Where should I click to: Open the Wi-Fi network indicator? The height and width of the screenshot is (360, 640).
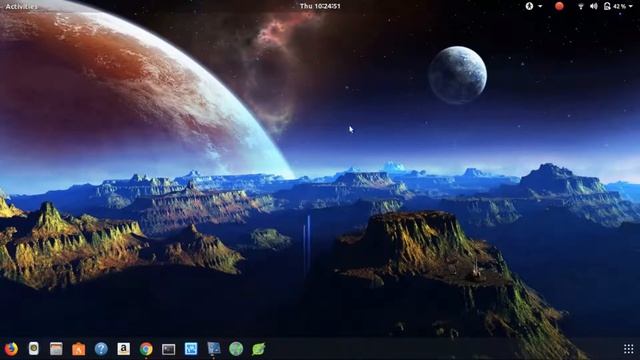click(580, 7)
